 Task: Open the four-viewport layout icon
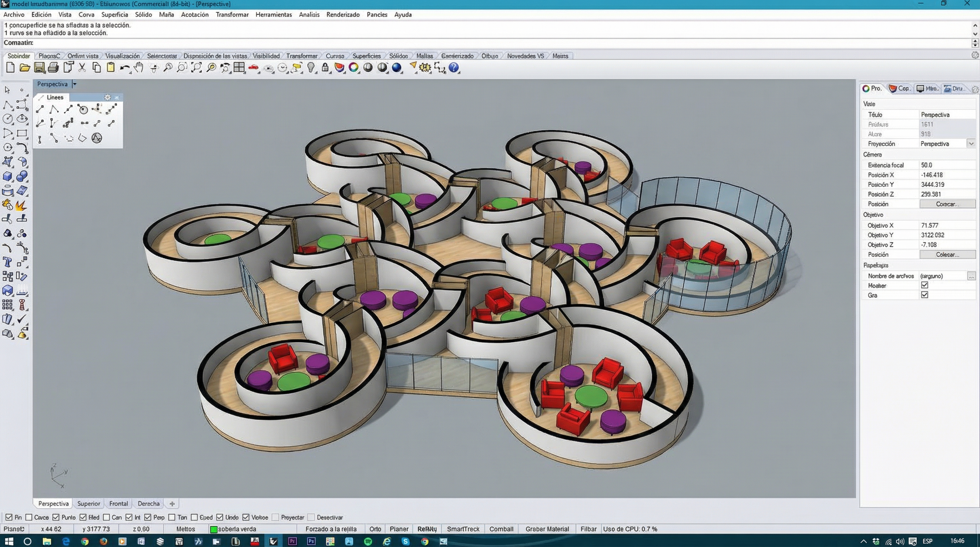(239, 68)
